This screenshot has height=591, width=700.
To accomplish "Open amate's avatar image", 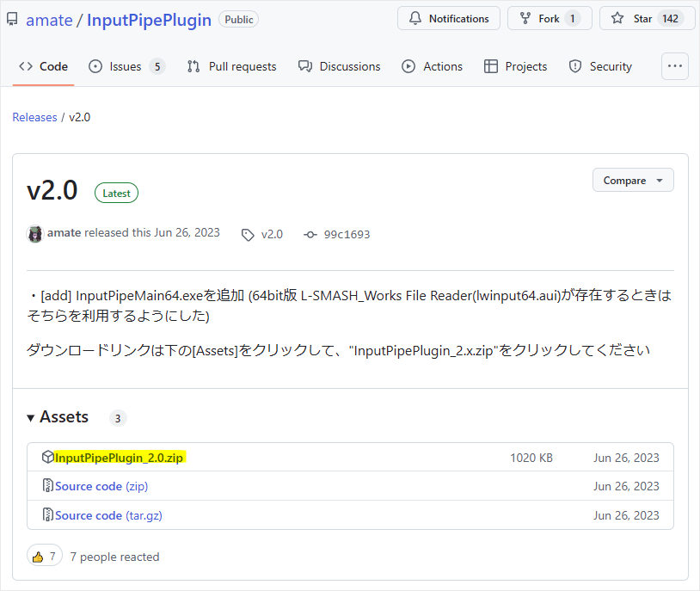I will click(35, 234).
